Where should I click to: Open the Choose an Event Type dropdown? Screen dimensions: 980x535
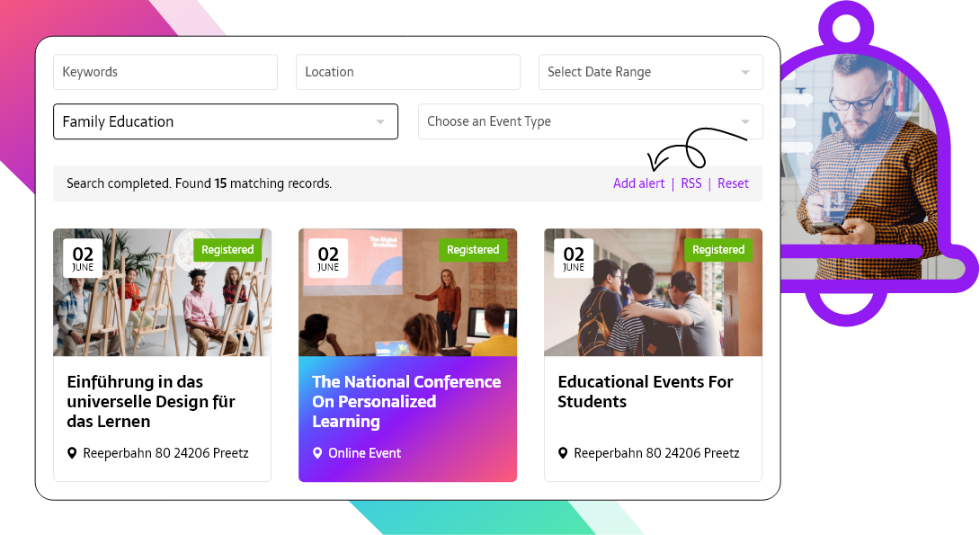(590, 121)
